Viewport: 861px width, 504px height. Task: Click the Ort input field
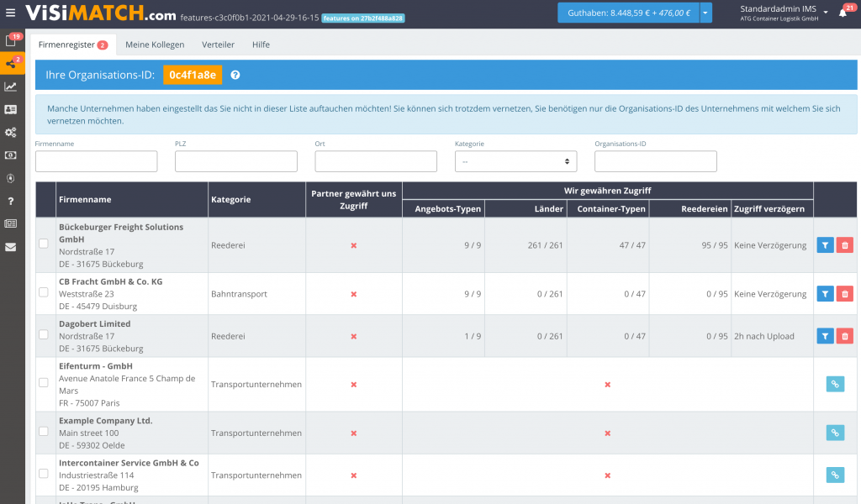point(376,161)
